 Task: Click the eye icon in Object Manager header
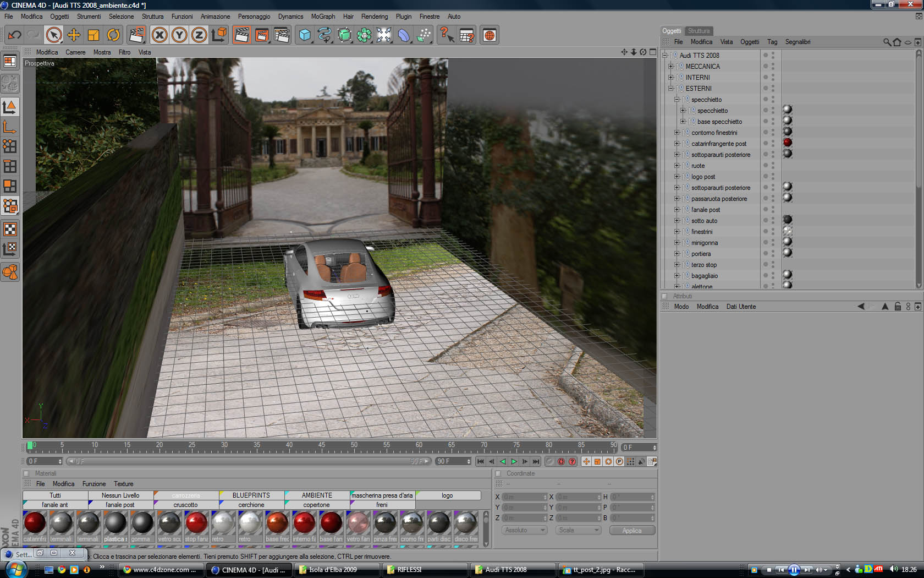(908, 42)
